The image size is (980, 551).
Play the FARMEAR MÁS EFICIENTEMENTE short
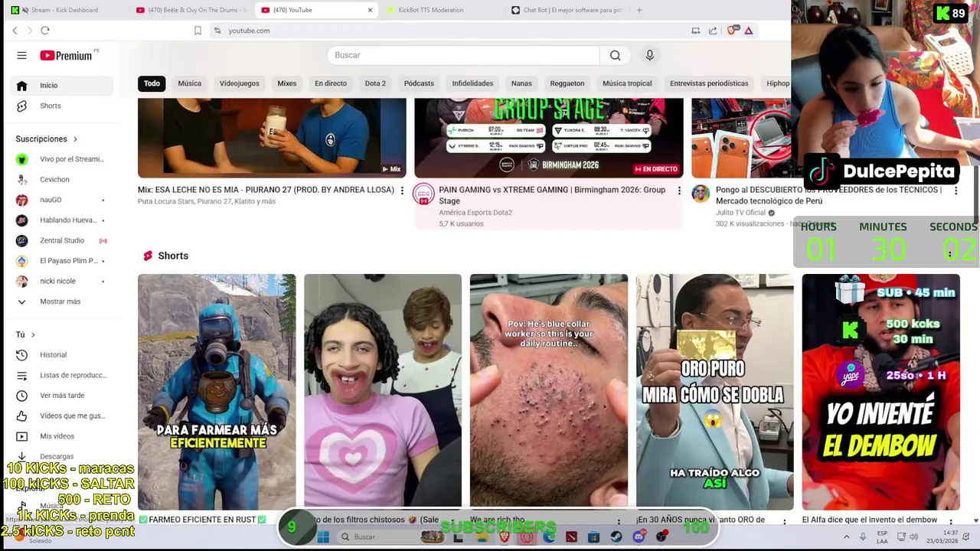[x=217, y=392]
